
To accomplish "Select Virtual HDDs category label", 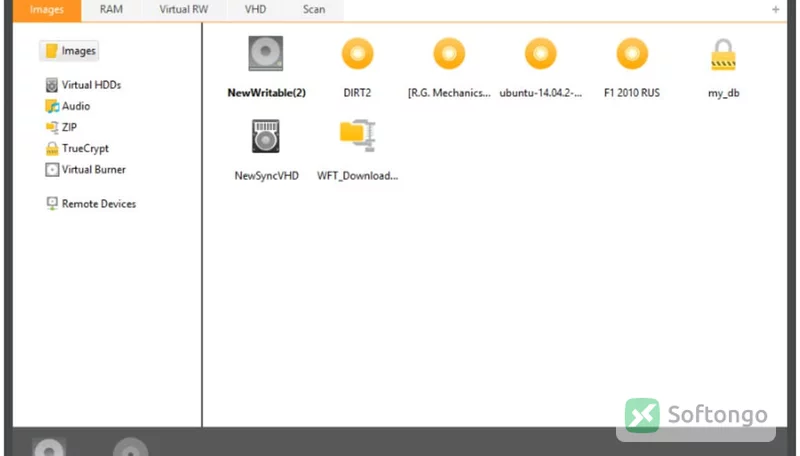I will pos(91,85).
